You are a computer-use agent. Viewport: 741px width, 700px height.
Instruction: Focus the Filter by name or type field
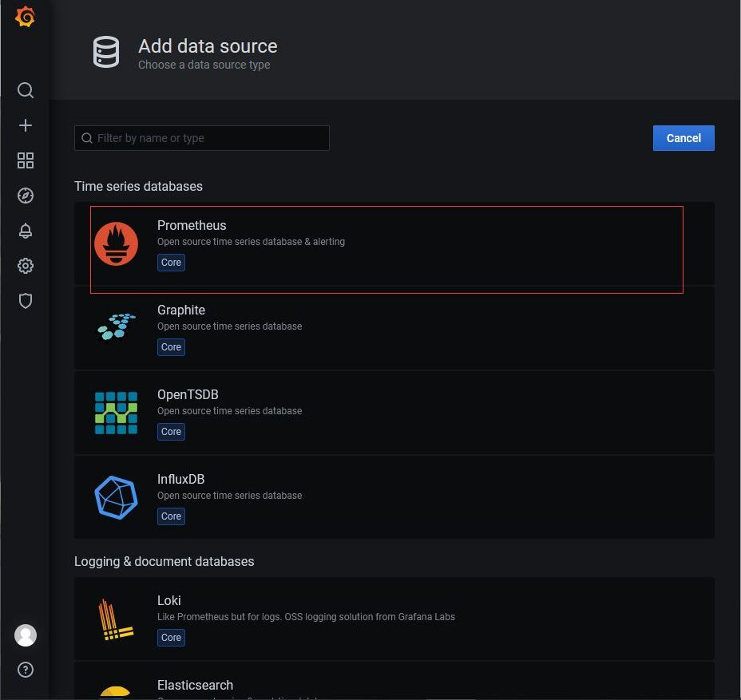[202, 138]
